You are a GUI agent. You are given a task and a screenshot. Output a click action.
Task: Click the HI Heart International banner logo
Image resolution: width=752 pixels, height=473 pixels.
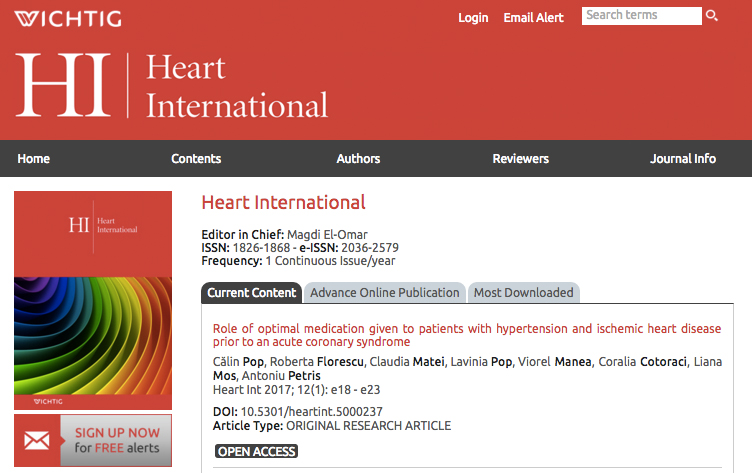click(x=172, y=86)
